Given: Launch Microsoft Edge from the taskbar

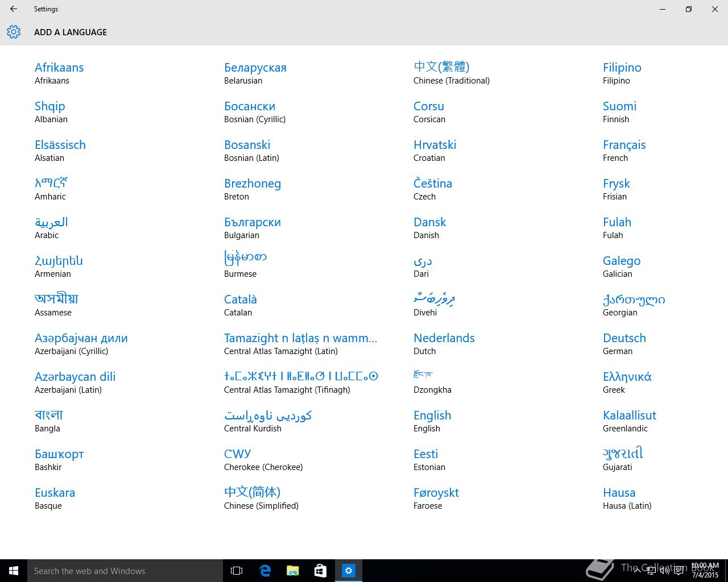Looking at the screenshot, I should pos(265,571).
